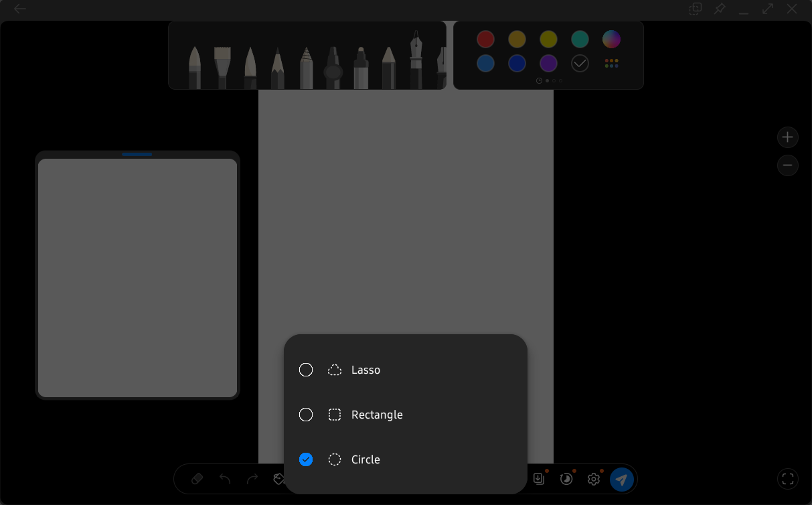The width and height of the screenshot is (812, 505).
Task: Click the blue paper plane send button
Action: click(x=621, y=479)
